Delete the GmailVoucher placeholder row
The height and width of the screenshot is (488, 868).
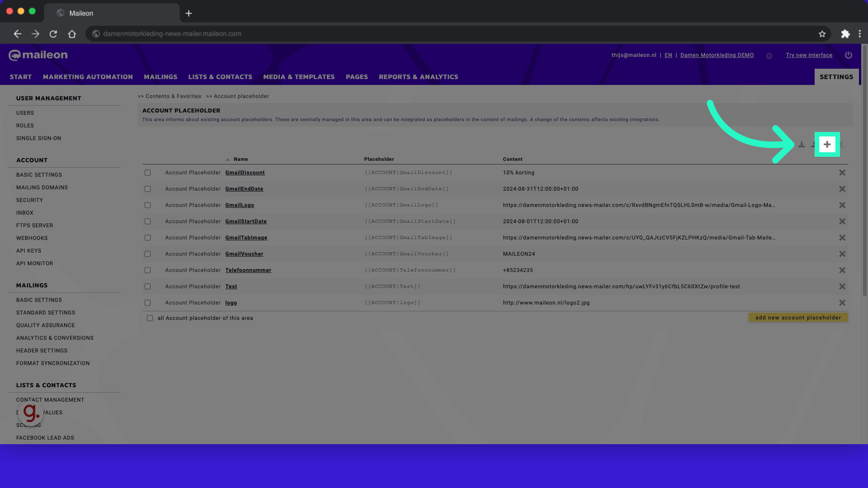click(x=842, y=254)
